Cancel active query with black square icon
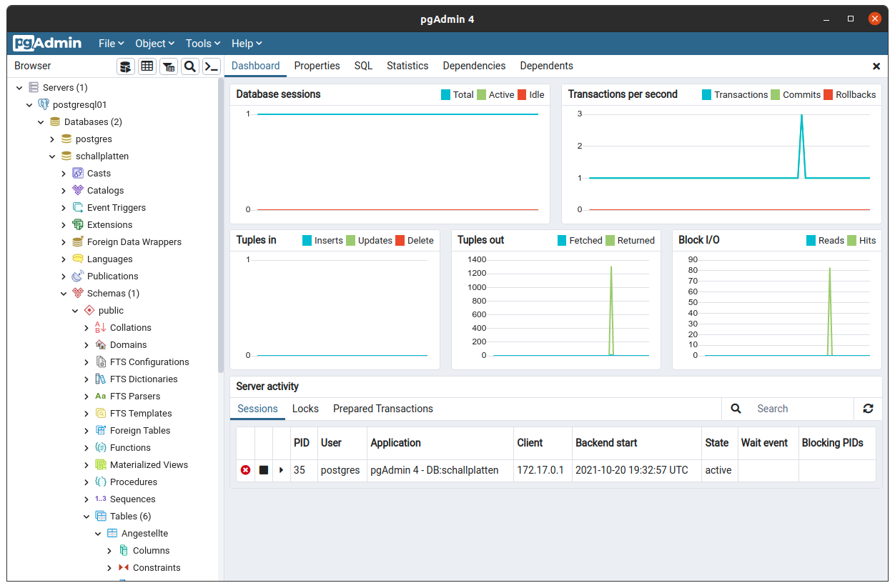The width and height of the screenshot is (895, 588). [264, 470]
